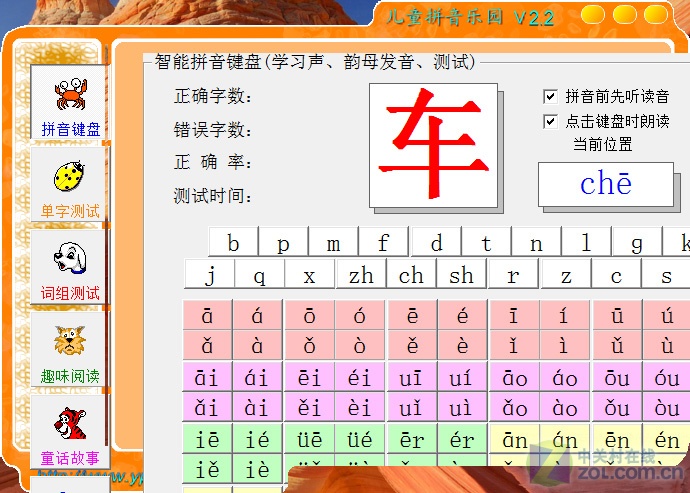Screen dimensions: 690x493
Task: Tap the z initial key
Action: [x=566, y=274]
